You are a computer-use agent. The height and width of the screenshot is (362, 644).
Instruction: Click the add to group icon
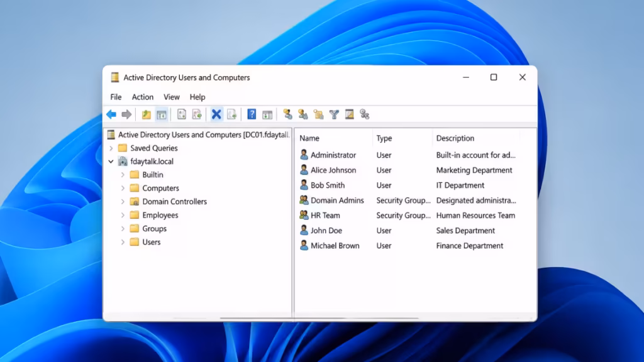point(364,114)
